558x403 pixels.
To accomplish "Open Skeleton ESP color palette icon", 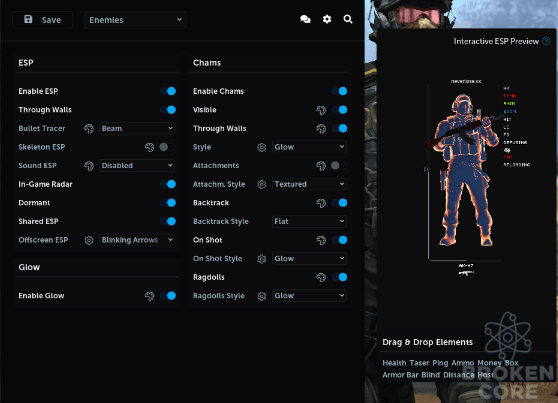I will click(x=149, y=147).
